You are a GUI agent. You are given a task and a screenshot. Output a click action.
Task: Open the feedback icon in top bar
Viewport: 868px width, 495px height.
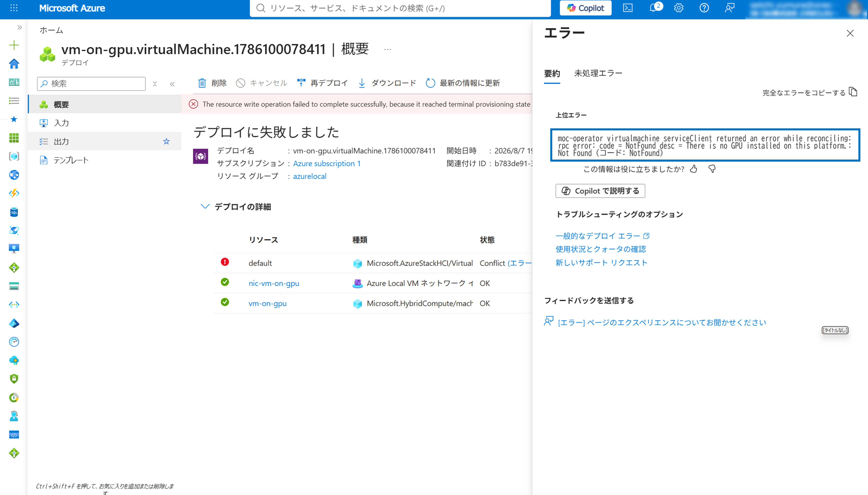[x=729, y=8]
